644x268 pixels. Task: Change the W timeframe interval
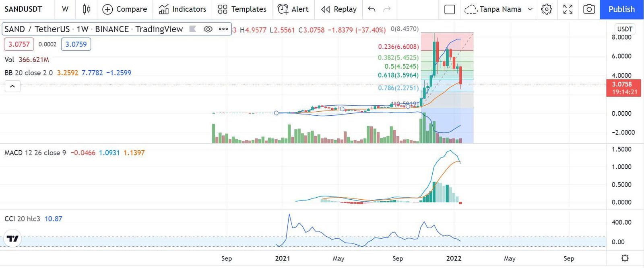point(65,9)
